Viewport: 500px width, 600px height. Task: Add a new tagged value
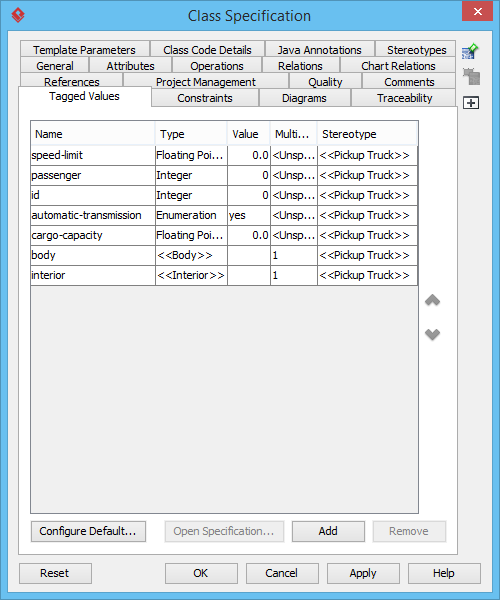[x=328, y=531]
